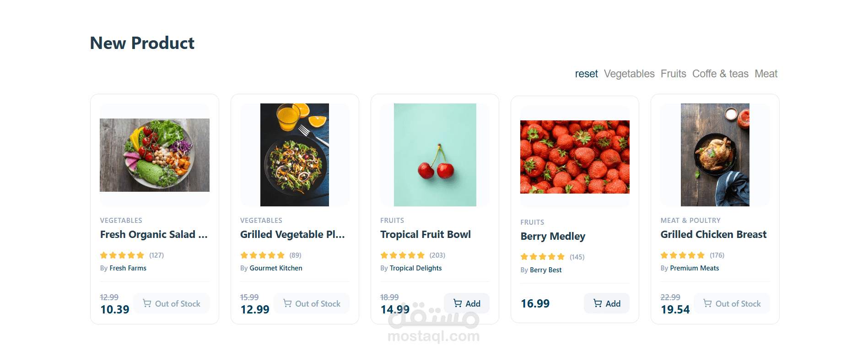The image size is (868, 351).
Task: Visit the Berry Best vendor link
Action: [545, 270]
